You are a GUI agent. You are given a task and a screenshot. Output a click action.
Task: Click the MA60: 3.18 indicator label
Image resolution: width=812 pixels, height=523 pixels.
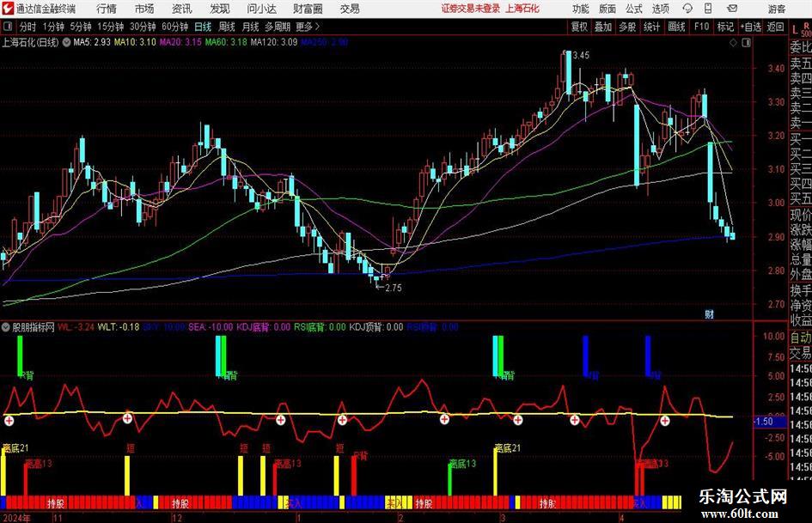pos(226,42)
